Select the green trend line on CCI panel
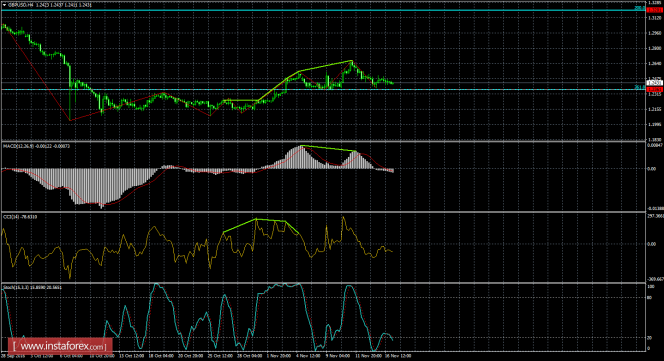 tap(260, 225)
